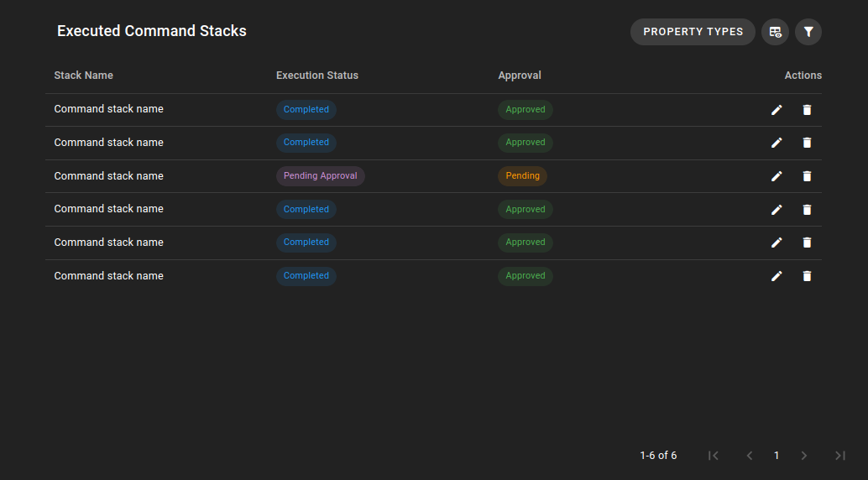868x480 pixels.
Task: Edit the Pending Approval command stack
Action: point(776,176)
